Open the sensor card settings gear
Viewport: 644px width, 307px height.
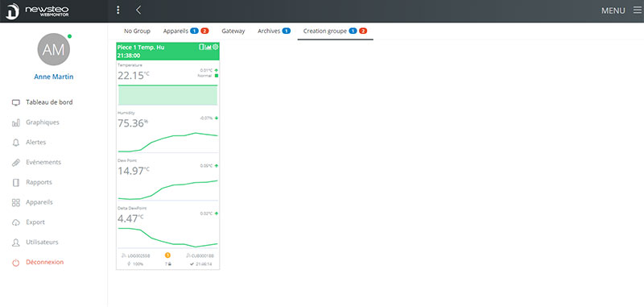215,47
